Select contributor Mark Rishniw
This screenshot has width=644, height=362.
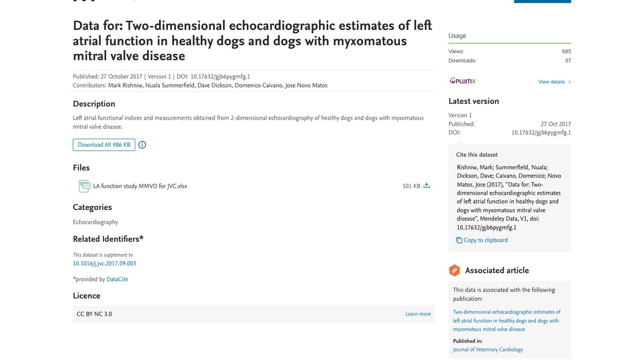click(x=125, y=85)
